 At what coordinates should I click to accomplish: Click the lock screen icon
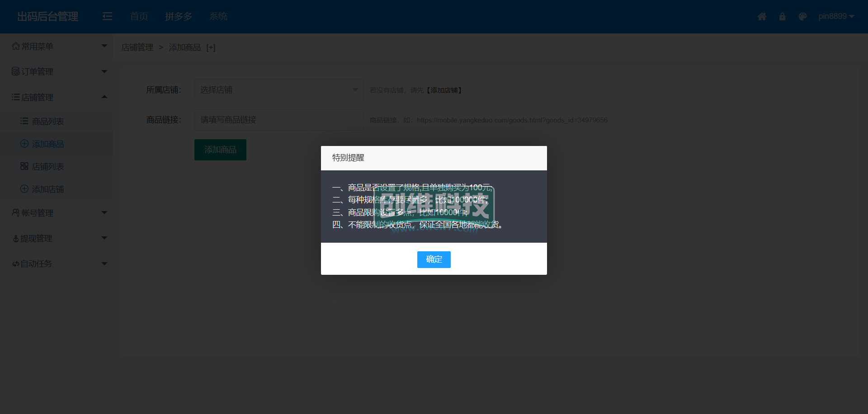click(x=782, y=17)
